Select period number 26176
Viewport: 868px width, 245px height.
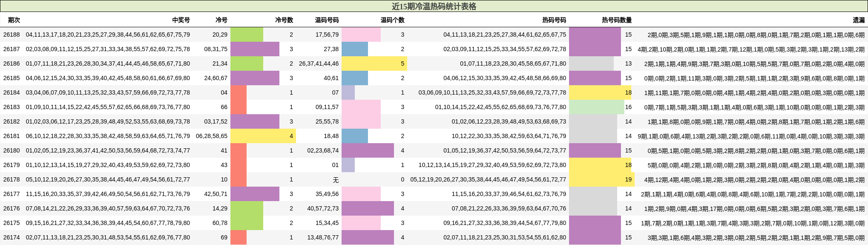coord(11,208)
